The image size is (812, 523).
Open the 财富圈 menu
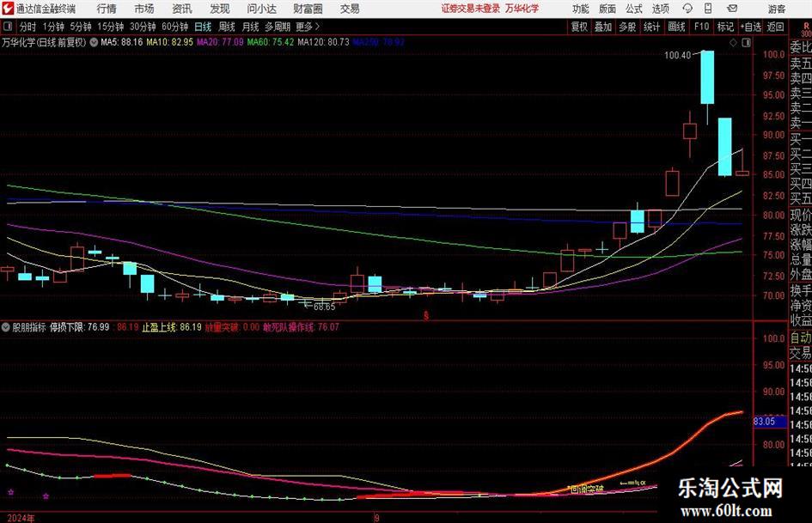pyautogui.click(x=308, y=9)
